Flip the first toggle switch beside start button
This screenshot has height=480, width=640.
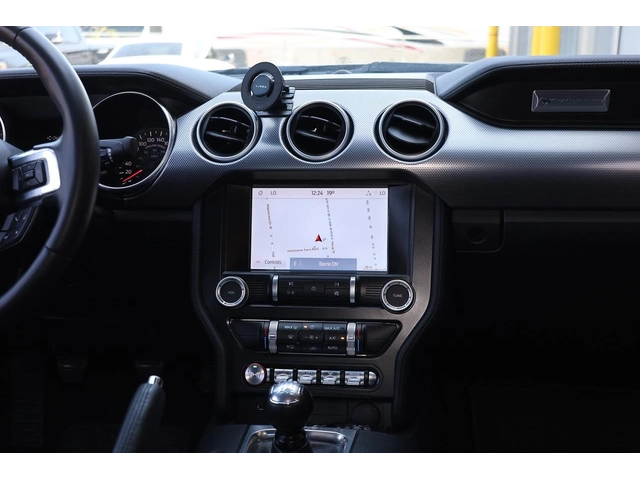283,377
